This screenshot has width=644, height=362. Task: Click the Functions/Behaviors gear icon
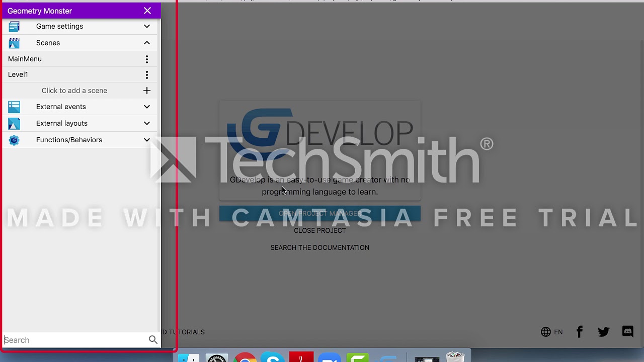pyautogui.click(x=14, y=140)
